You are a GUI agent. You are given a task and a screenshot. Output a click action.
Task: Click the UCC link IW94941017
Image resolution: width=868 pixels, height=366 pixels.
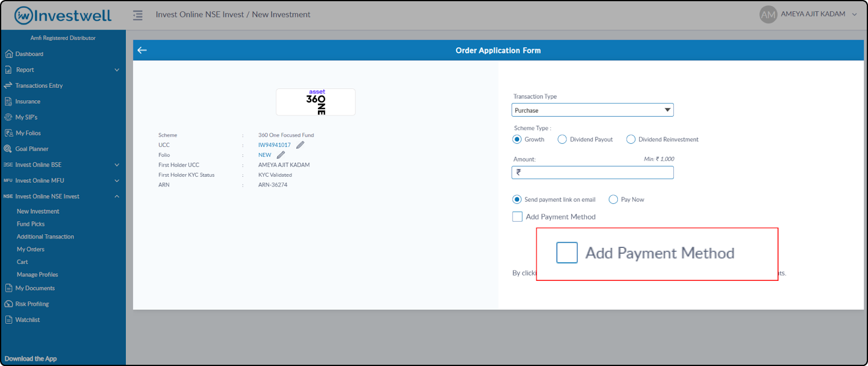pyautogui.click(x=275, y=145)
